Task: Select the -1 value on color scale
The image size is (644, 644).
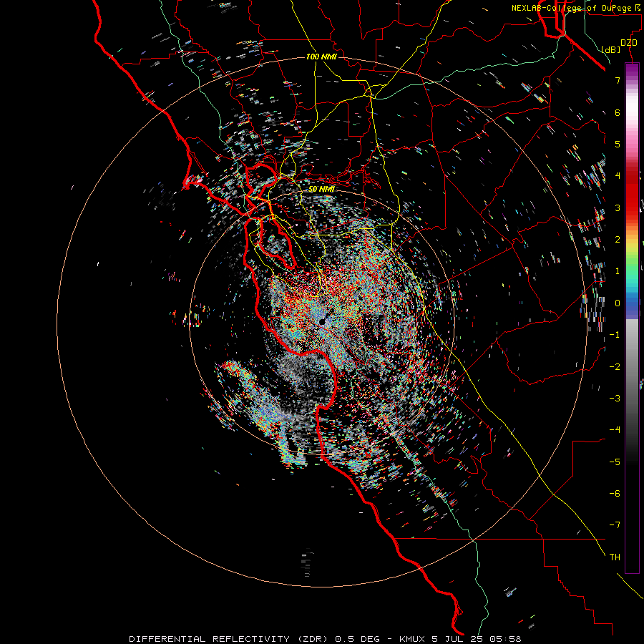Action: (615, 335)
